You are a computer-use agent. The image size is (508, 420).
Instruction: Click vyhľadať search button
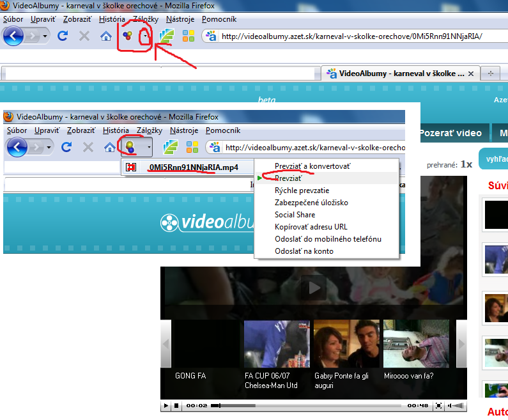click(x=494, y=159)
